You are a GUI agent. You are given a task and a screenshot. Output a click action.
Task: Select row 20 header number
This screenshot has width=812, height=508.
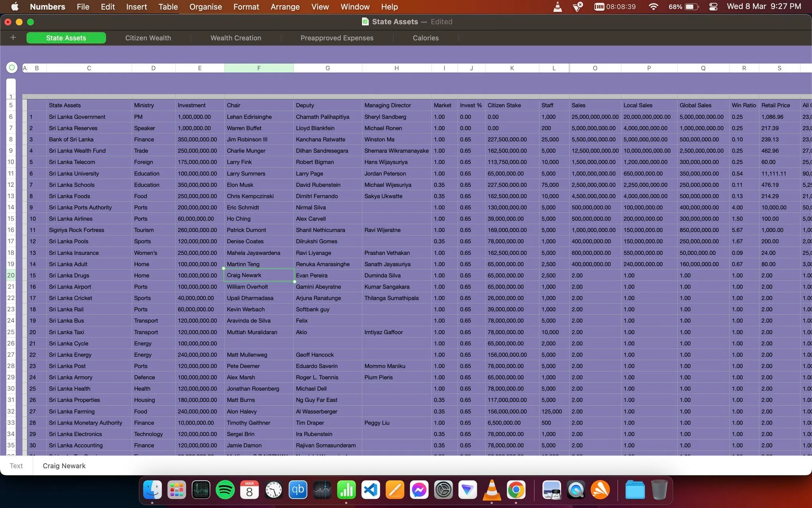[x=11, y=275]
